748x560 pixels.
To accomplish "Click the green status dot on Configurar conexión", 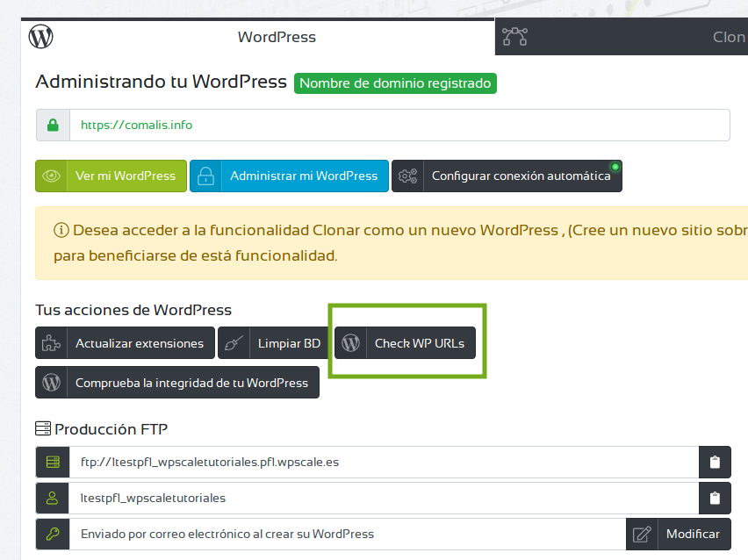I will [615, 167].
